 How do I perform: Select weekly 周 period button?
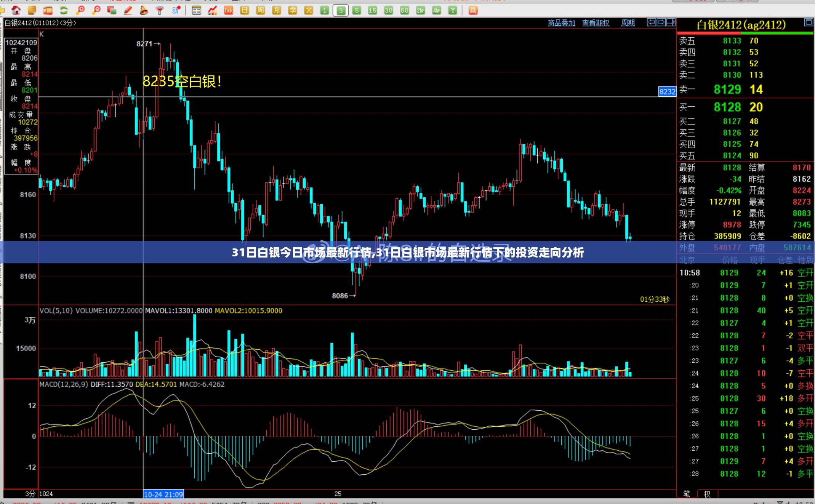tap(261, 10)
